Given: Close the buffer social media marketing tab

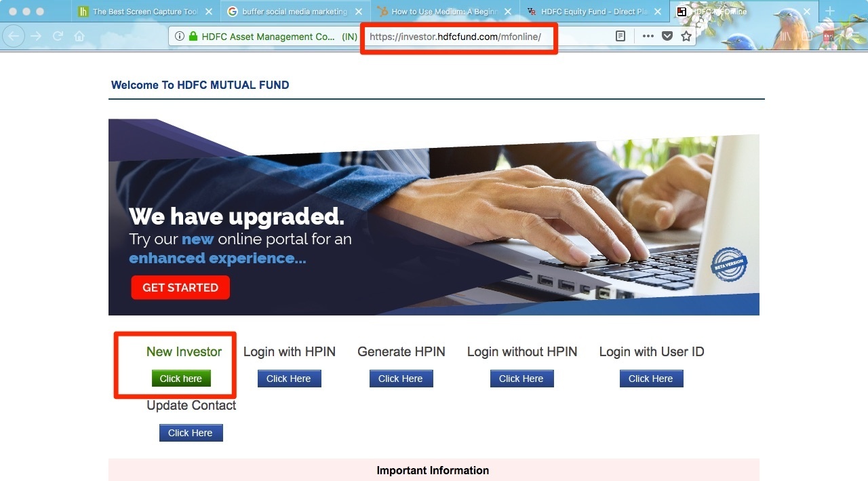Looking at the screenshot, I should [358, 12].
